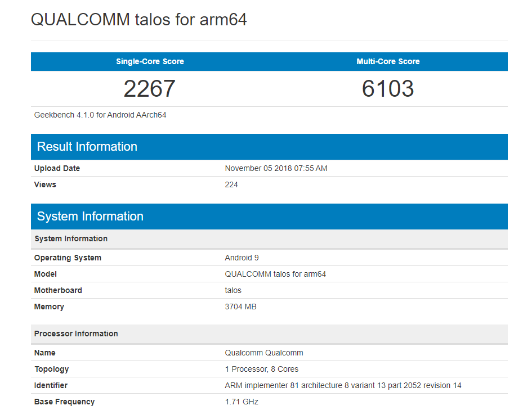
Task: Select the ARM implementer Identifier value
Action: pyautogui.click(x=343, y=385)
